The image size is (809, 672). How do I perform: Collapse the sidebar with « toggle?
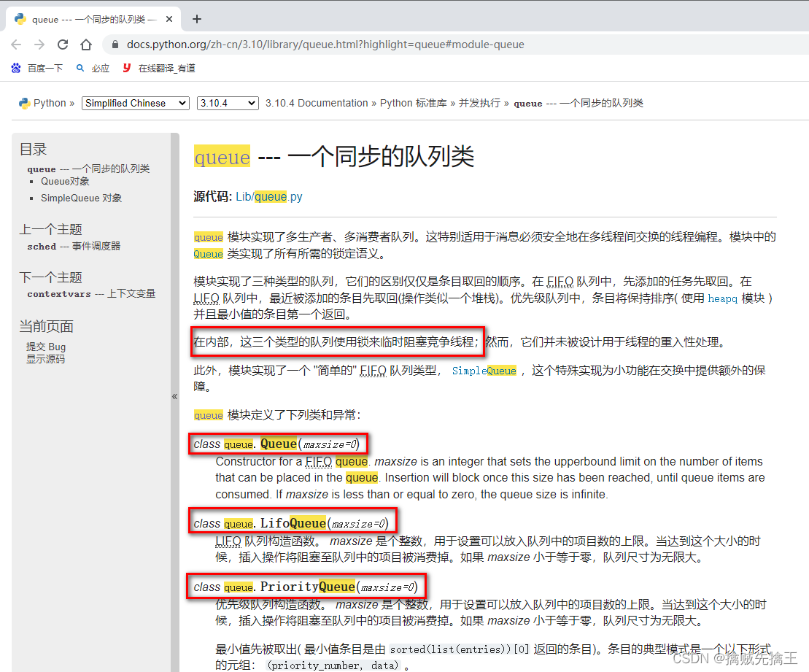tap(174, 396)
